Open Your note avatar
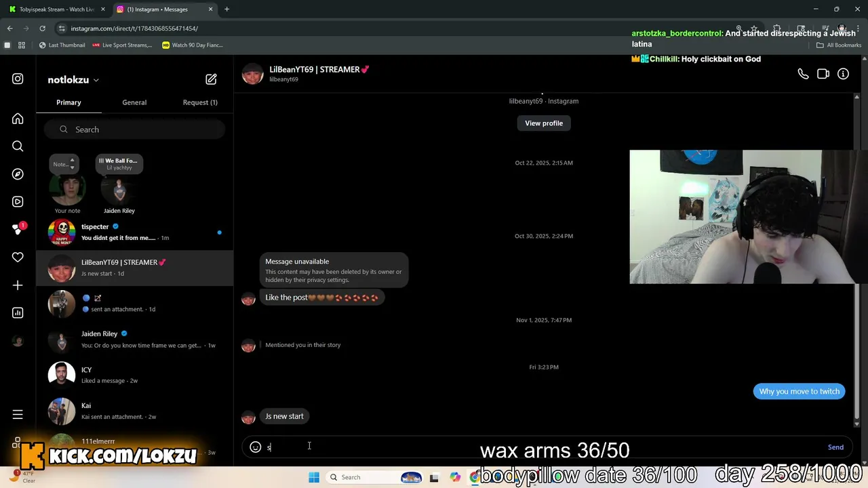 tap(67, 189)
